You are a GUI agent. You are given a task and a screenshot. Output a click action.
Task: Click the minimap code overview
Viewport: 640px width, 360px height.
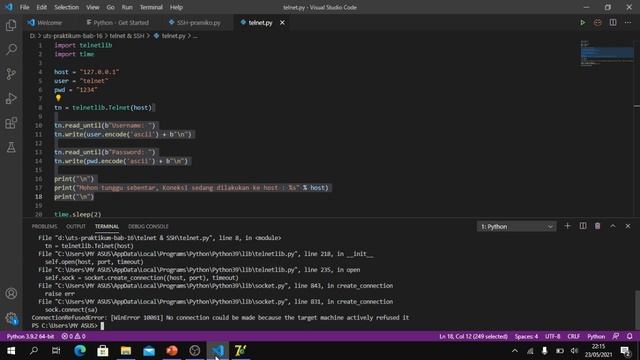pos(606,53)
